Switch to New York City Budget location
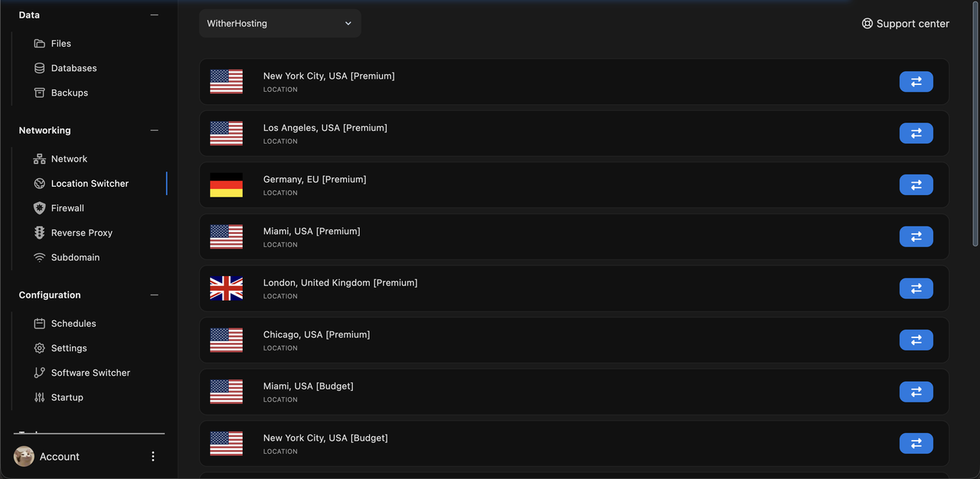 [916, 443]
